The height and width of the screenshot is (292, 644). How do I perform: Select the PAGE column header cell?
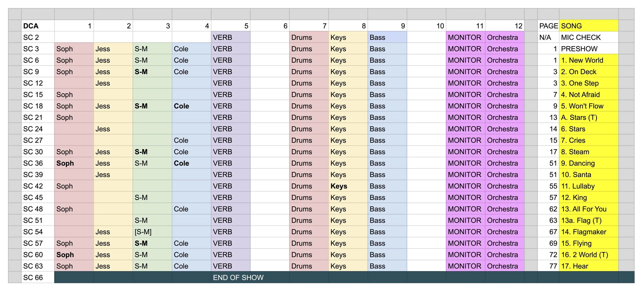click(x=548, y=26)
